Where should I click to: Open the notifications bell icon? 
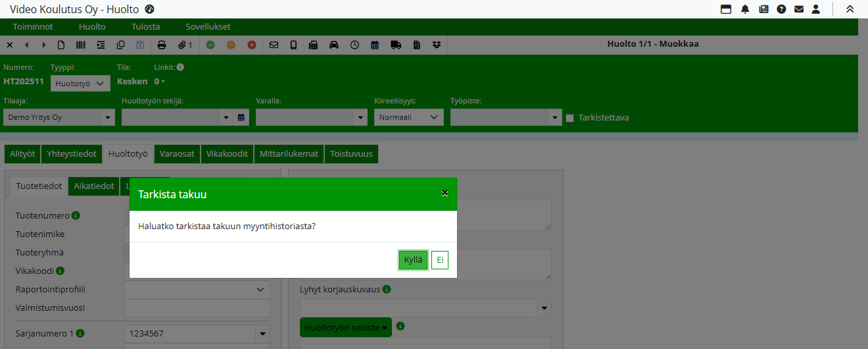pos(745,9)
